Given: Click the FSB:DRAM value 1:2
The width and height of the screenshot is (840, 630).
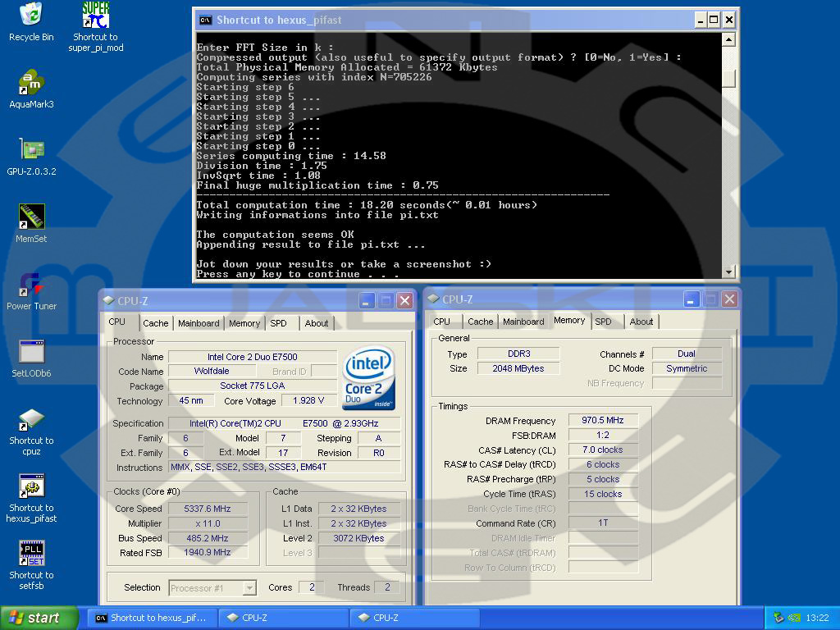Looking at the screenshot, I should tap(603, 435).
